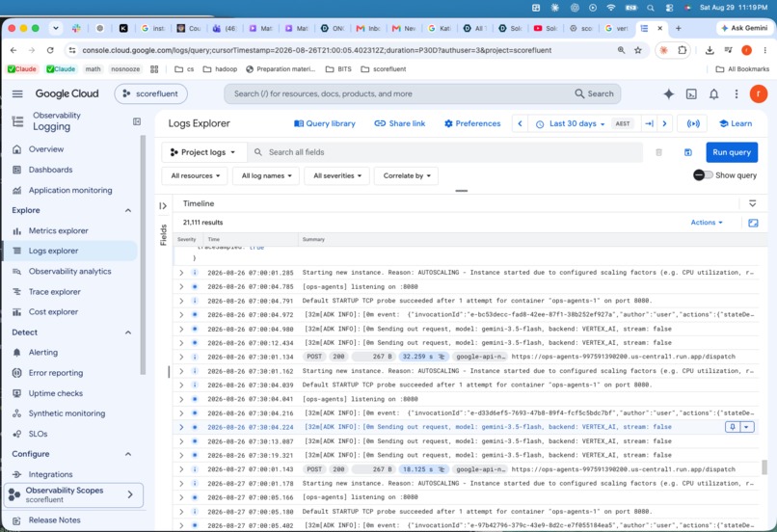777x532 pixels.
Task: Open browser extensions puzzle icon
Action: click(x=683, y=50)
